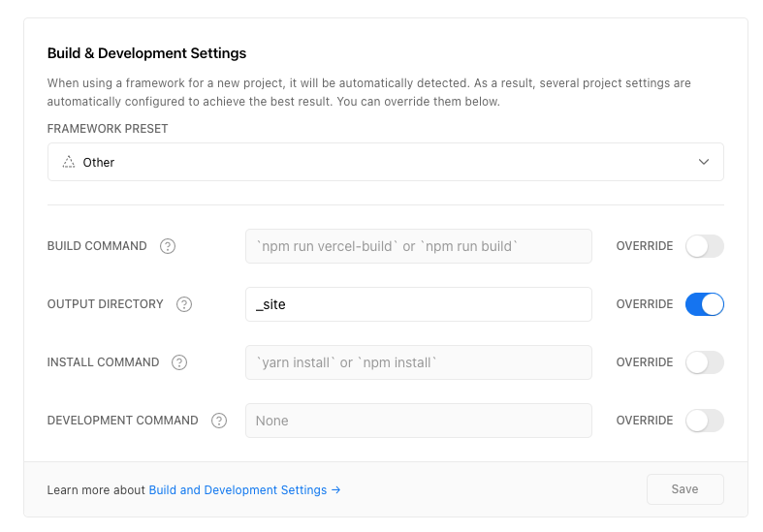Click the DEVELOPMENT COMMAND label text
The width and height of the screenshot is (763, 532).
coord(122,421)
